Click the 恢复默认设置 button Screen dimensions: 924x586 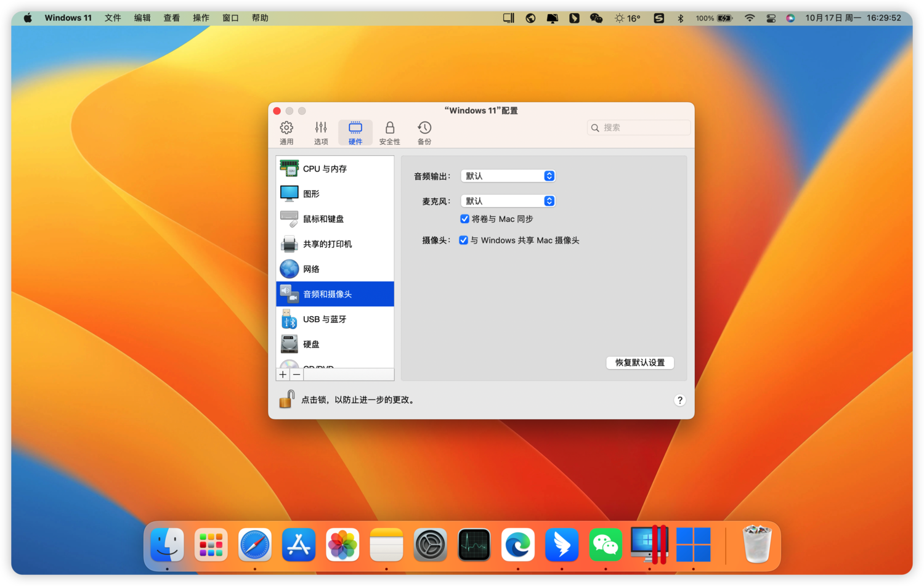640,362
